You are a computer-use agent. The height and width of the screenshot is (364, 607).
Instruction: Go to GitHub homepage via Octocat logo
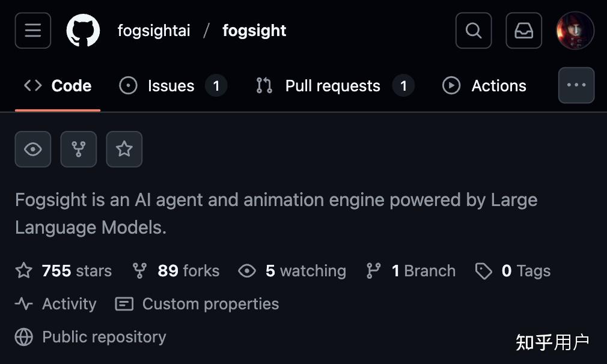point(83,31)
